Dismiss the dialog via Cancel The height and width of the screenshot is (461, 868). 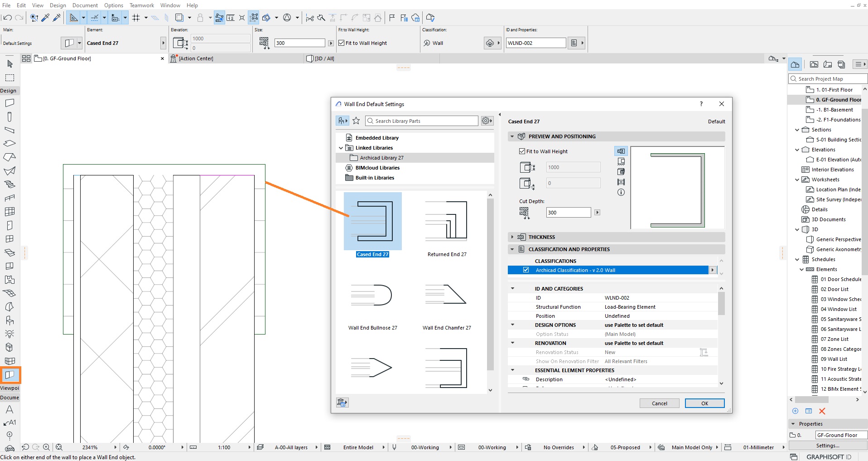[659, 403]
